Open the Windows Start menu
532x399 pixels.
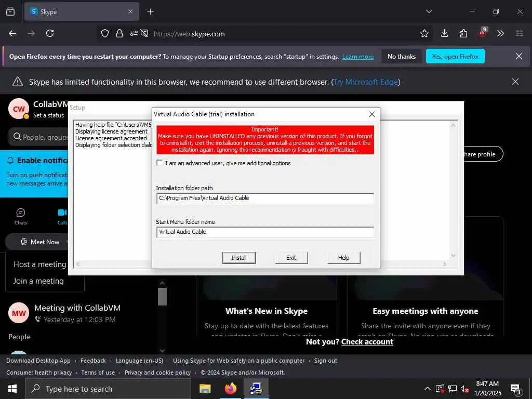[12, 389]
